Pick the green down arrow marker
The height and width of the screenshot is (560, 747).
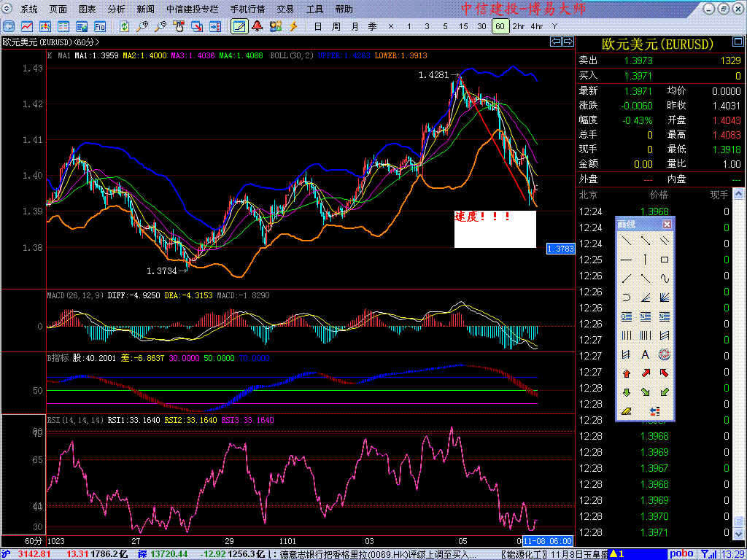(x=627, y=392)
